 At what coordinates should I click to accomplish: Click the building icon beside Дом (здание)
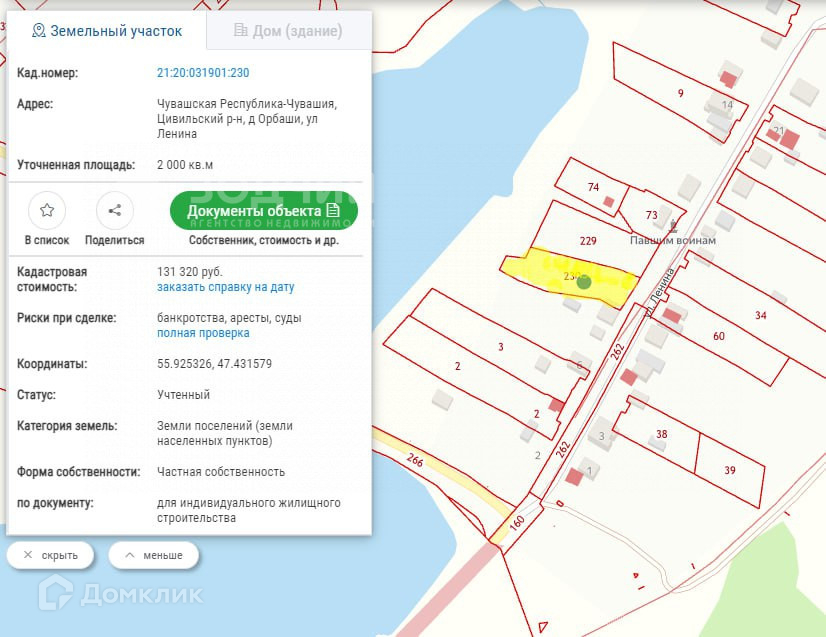point(241,30)
